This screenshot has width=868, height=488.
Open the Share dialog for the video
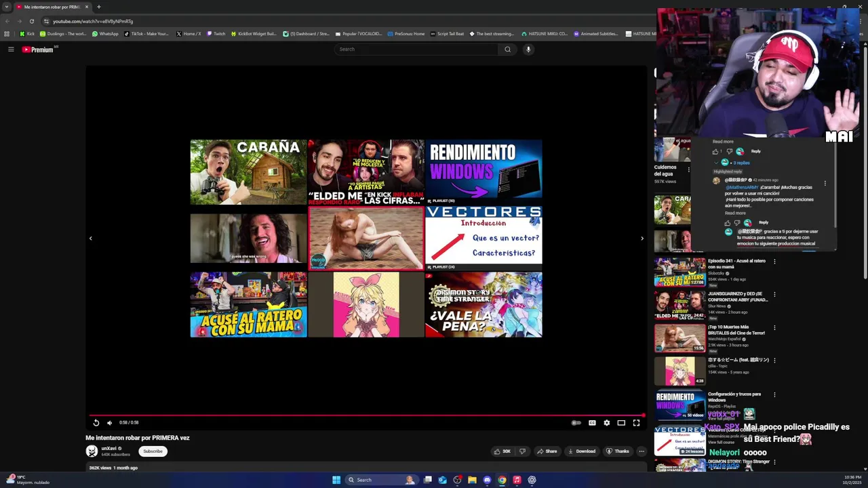coord(547,451)
